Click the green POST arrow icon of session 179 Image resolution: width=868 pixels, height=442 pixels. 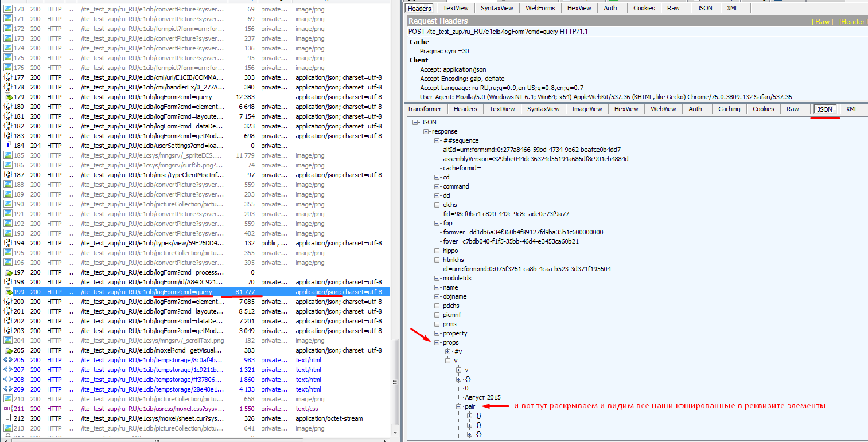point(8,97)
